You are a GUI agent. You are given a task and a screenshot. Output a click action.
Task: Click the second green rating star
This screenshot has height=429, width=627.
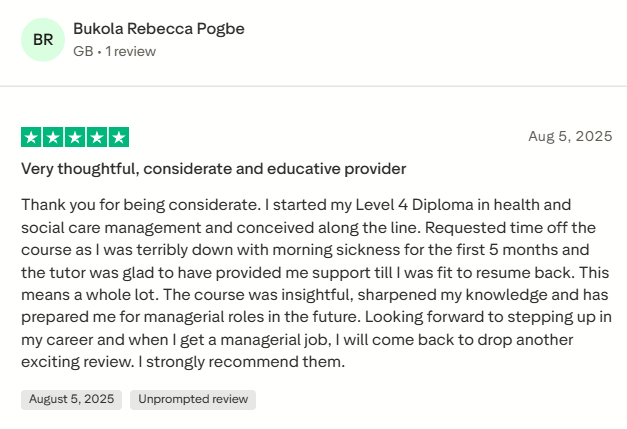(53, 138)
